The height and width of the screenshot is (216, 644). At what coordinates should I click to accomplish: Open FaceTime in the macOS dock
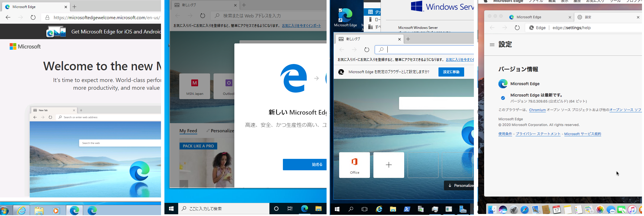coord(621,210)
